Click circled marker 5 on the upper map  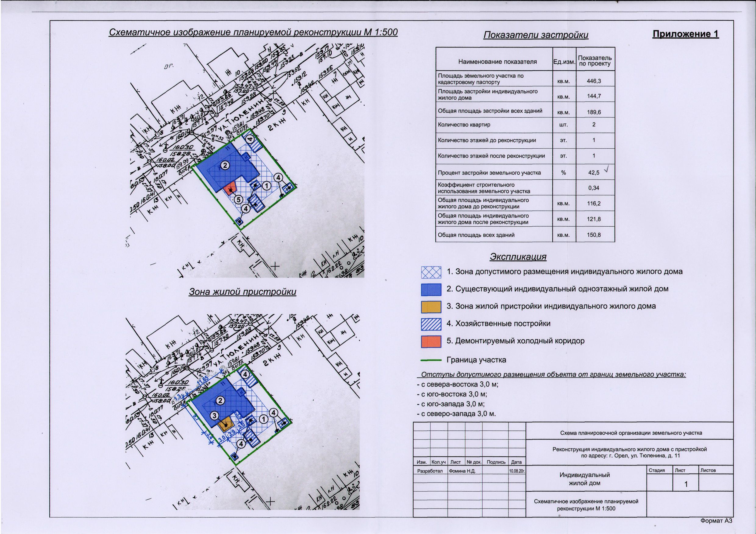[239, 200]
